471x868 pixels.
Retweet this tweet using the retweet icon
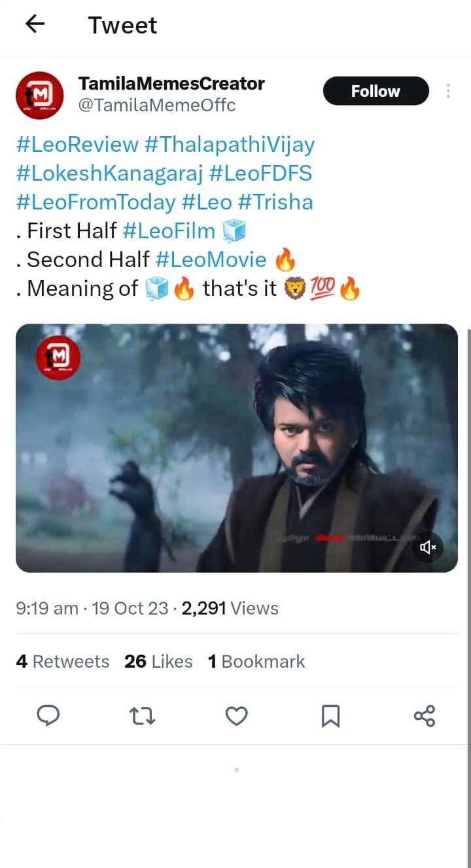(143, 715)
